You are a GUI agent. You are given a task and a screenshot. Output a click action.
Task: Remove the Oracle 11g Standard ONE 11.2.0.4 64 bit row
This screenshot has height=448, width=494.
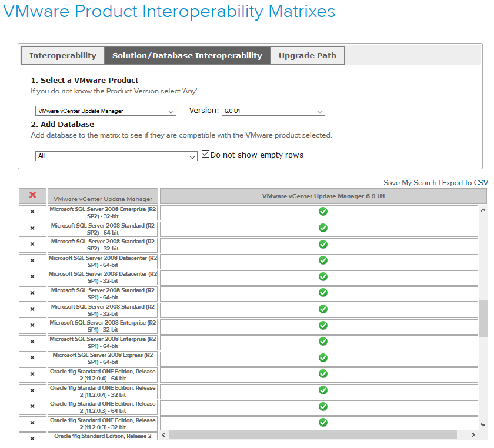point(32,375)
